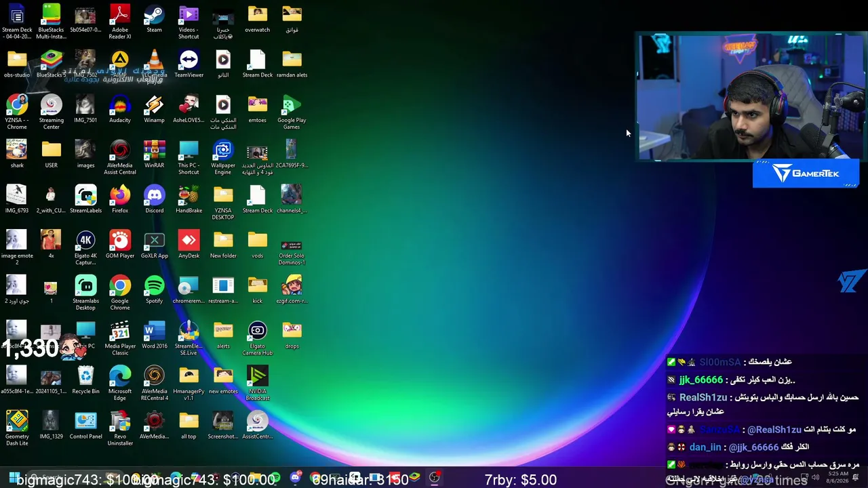Launch NVIDIA Broadcast from the desktop
The width and height of the screenshot is (868, 488).
(x=257, y=384)
